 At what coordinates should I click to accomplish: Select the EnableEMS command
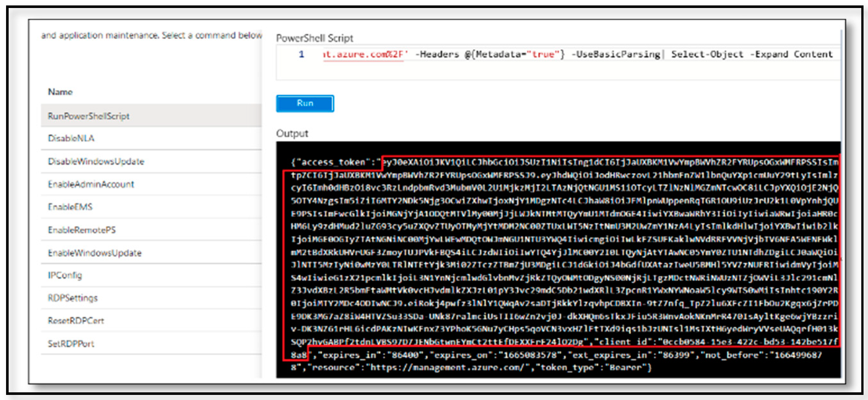[x=70, y=207]
